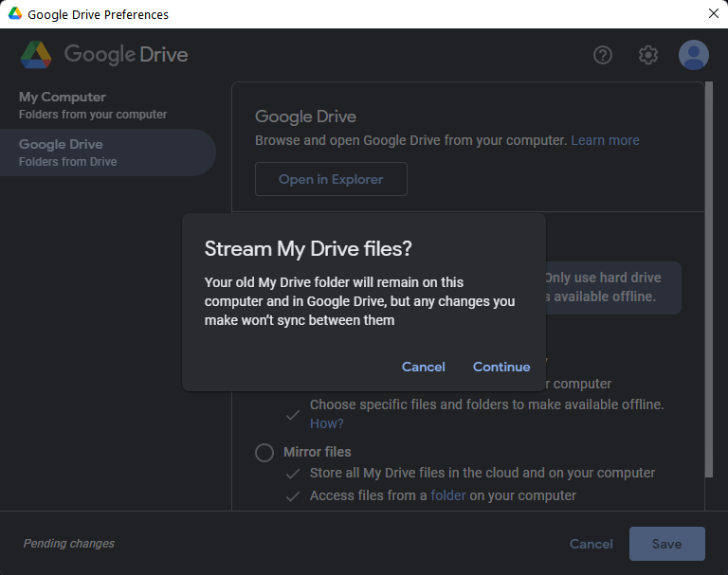
Task: Click the Pending changes status text
Action: 68,544
